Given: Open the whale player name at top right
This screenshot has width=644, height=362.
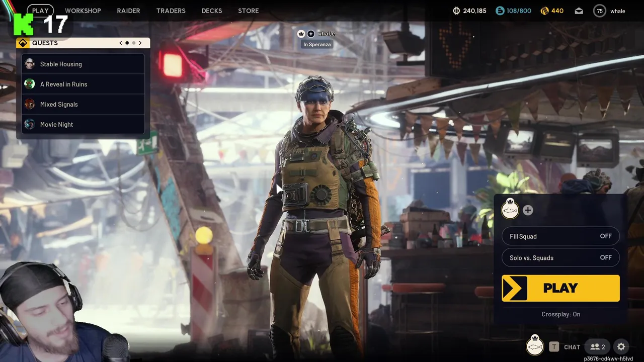Looking at the screenshot, I should pyautogui.click(x=618, y=11).
